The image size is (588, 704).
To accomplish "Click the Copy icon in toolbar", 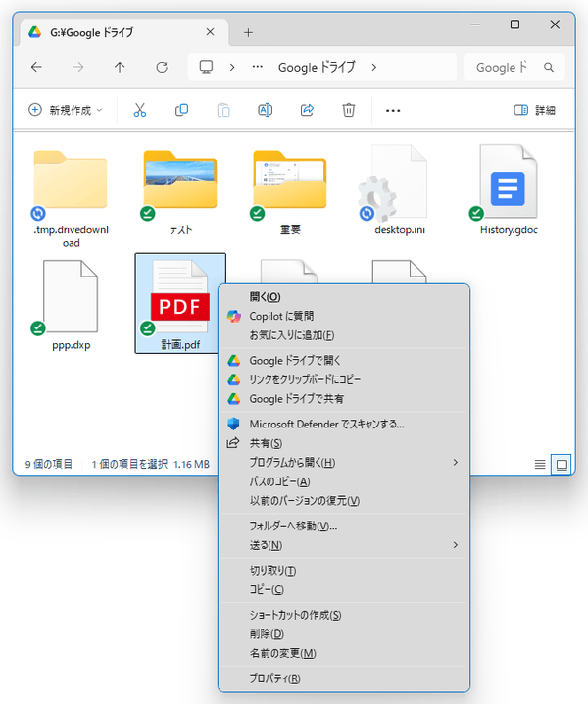I will tap(181, 110).
